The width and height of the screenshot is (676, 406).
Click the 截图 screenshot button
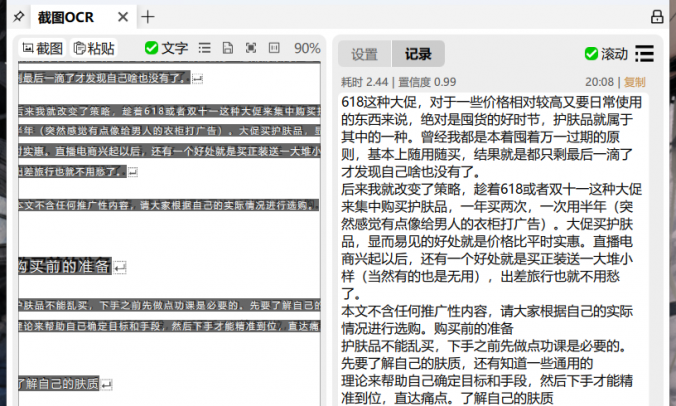pos(42,48)
